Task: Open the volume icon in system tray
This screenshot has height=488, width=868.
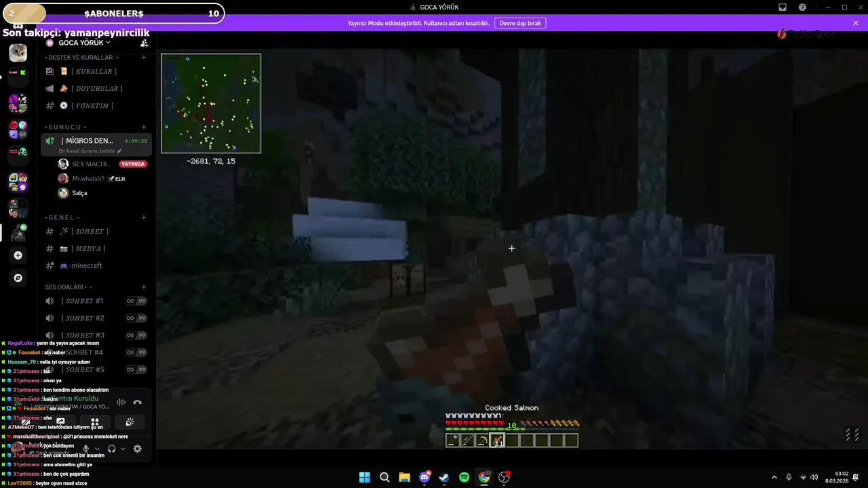Action: pos(814,477)
